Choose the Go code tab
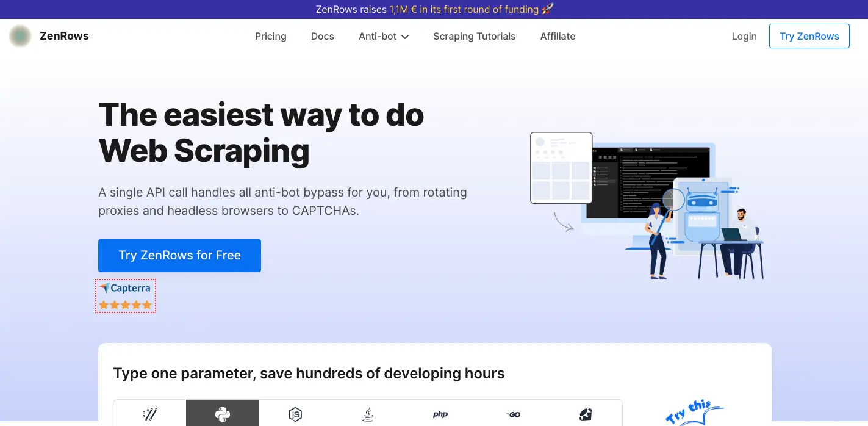The width and height of the screenshot is (868, 426). pos(512,414)
